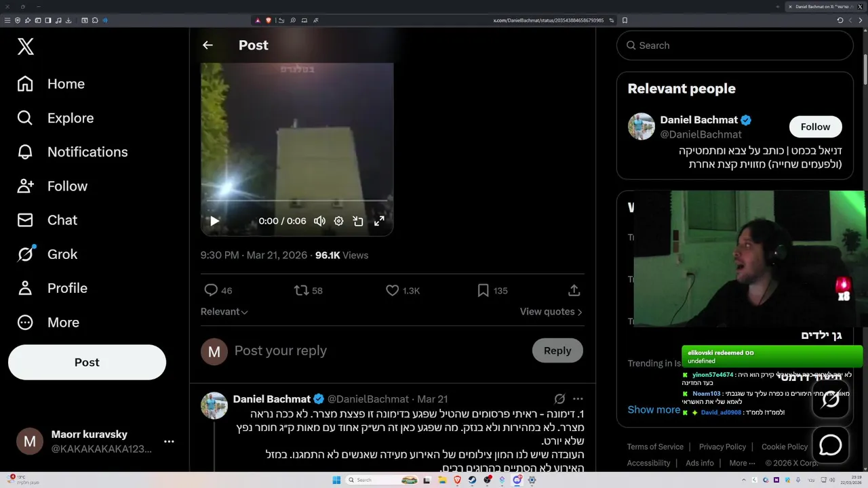Open the Cookie Policy link
Image resolution: width=868 pixels, height=488 pixels.
coord(785,447)
